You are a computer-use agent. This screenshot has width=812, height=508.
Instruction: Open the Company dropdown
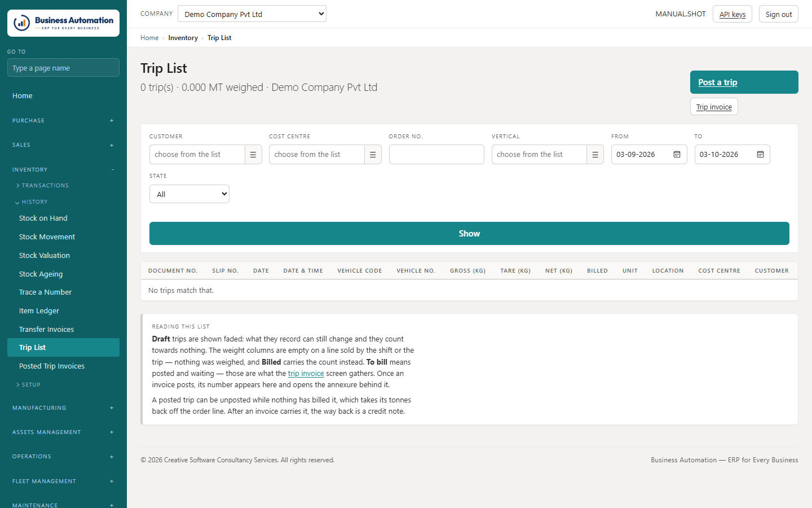point(252,14)
